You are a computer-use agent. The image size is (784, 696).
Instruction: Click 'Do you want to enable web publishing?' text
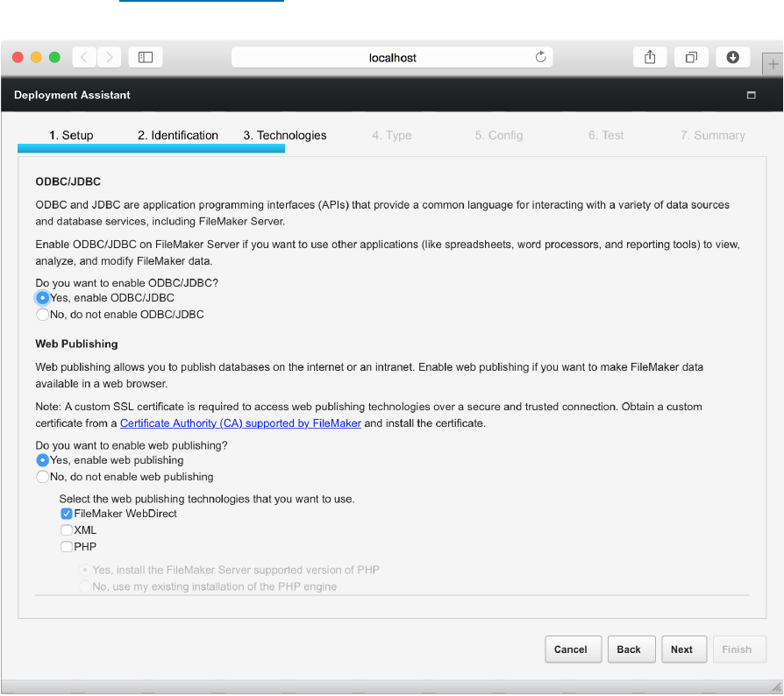(132, 445)
